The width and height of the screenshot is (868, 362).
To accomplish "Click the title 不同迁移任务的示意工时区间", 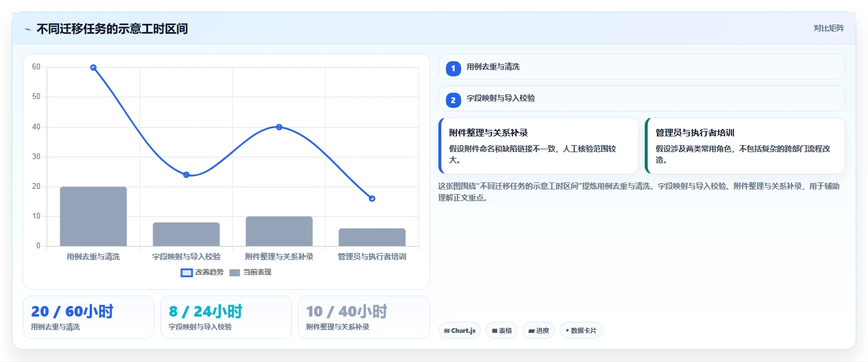I will (112, 29).
